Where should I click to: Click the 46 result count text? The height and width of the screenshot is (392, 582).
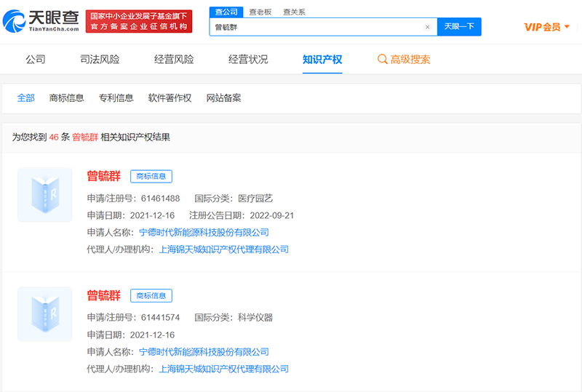click(54, 137)
